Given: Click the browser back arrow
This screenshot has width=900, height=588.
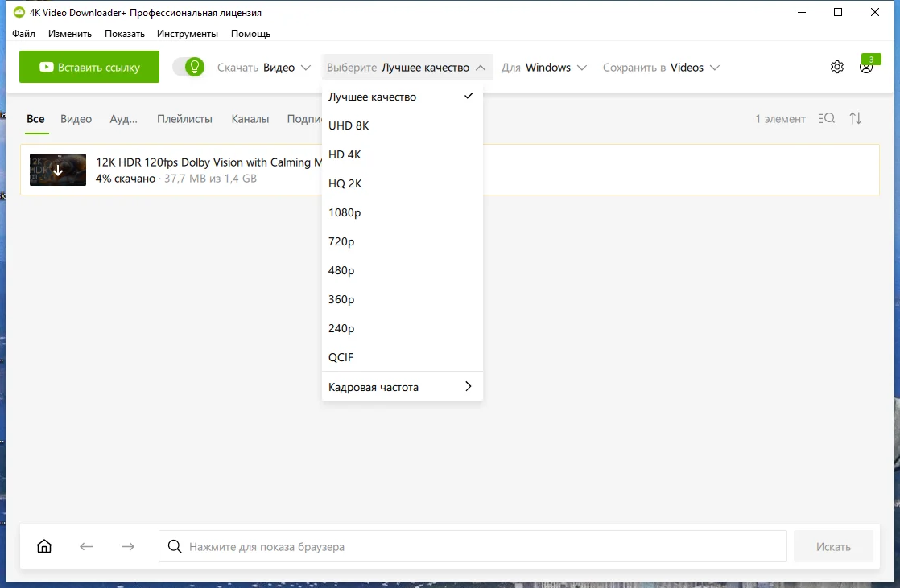Looking at the screenshot, I should (x=86, y=547).
